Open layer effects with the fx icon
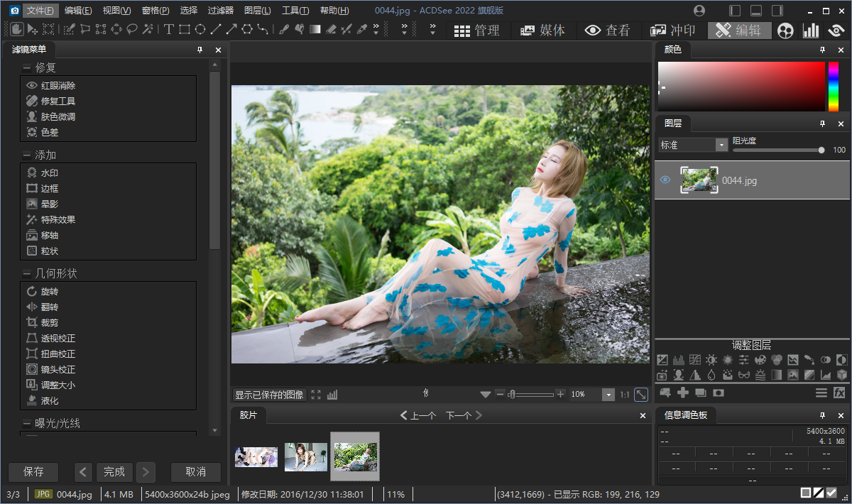 [839, 393]
